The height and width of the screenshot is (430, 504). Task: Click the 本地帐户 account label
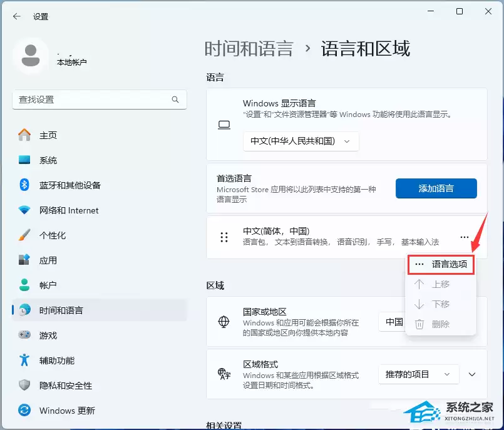[x=71, y=62]
